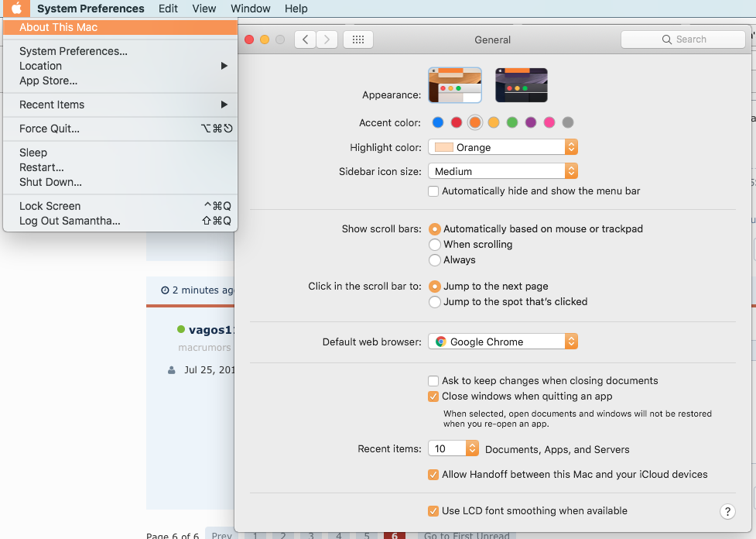Close the General preferences window
This screenshot has width=756, height=539.
coord(249,39)
